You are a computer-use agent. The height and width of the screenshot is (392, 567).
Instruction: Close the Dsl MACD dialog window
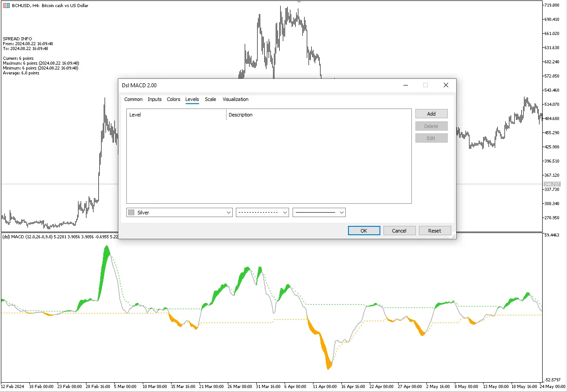[x=446, y=85]
